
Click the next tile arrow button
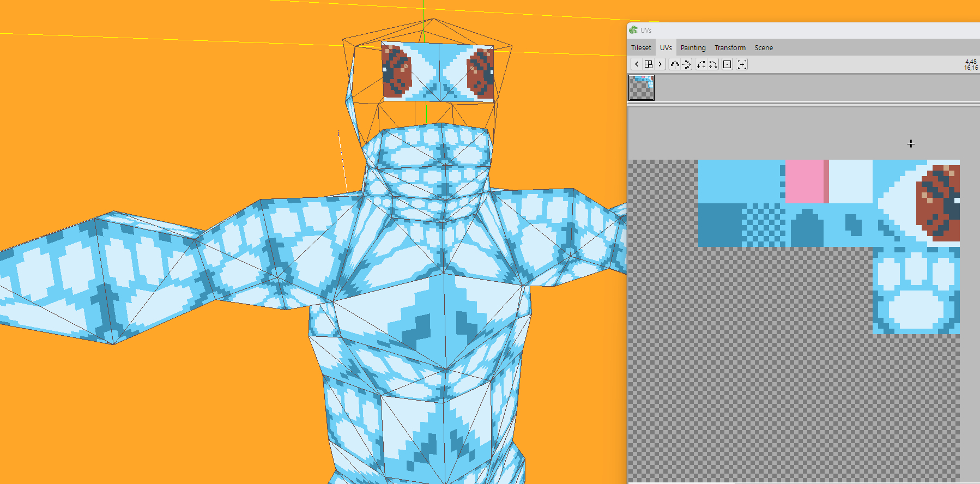(660, 64)
